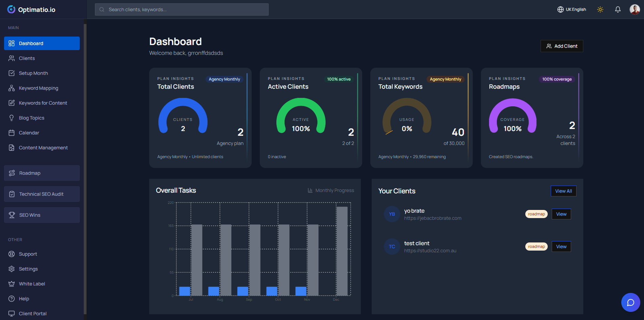Click the Calendar icon in the sidebar
Viewport: 644px width, 320px height.
[11, 132]
